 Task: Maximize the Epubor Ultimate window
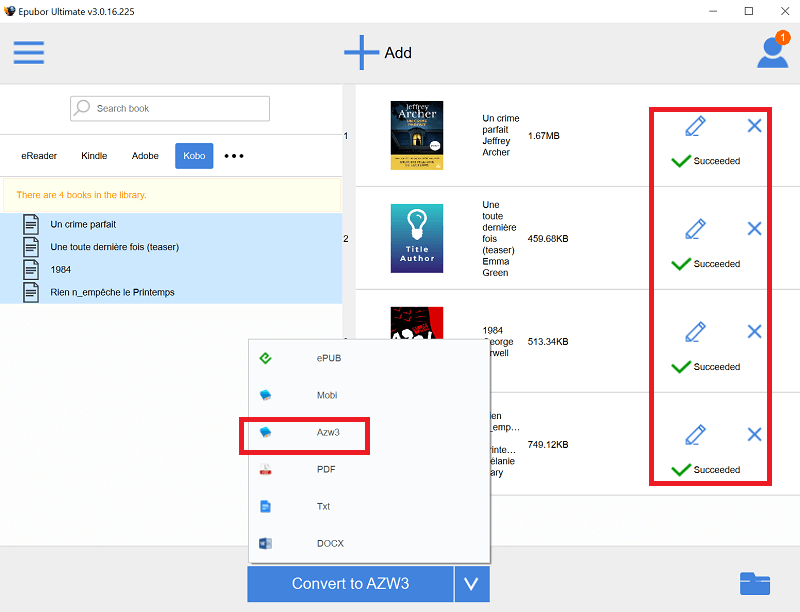point(748,11)
